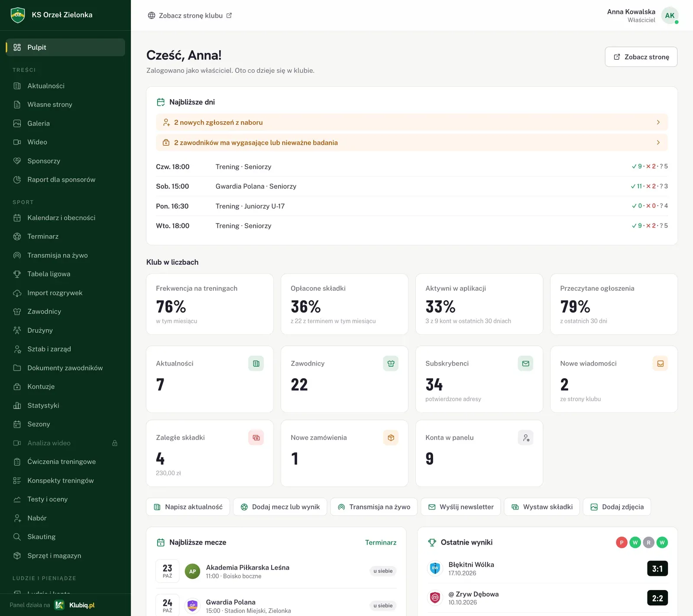Click Dodaj zdjęcia button
This screenshot has height=616, width=693.
point(617,507)
